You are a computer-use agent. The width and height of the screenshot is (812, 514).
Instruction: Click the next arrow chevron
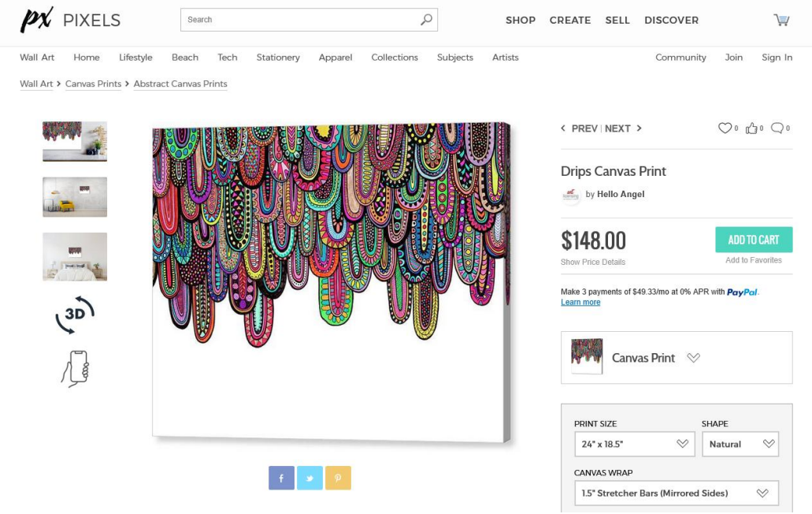[639, 128]
